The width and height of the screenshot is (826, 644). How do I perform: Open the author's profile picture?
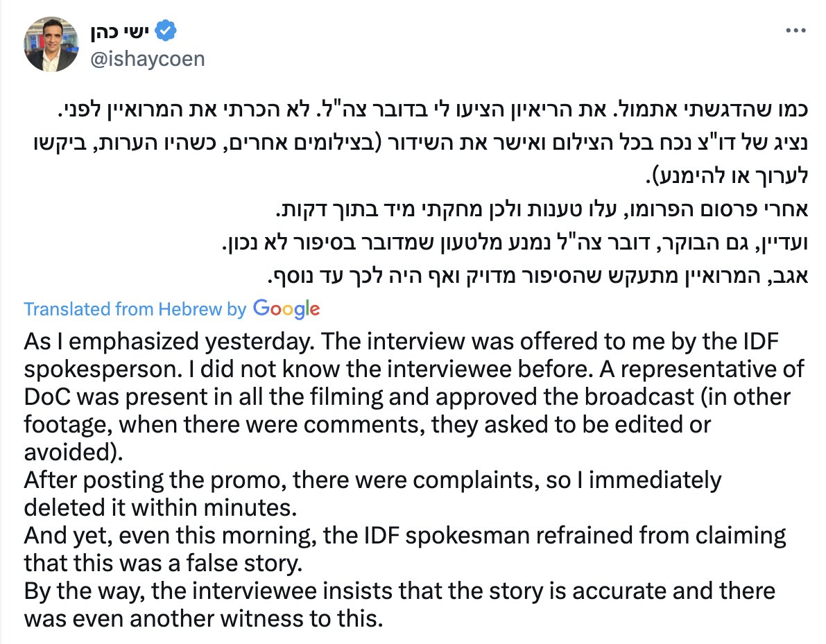(52, 45)
